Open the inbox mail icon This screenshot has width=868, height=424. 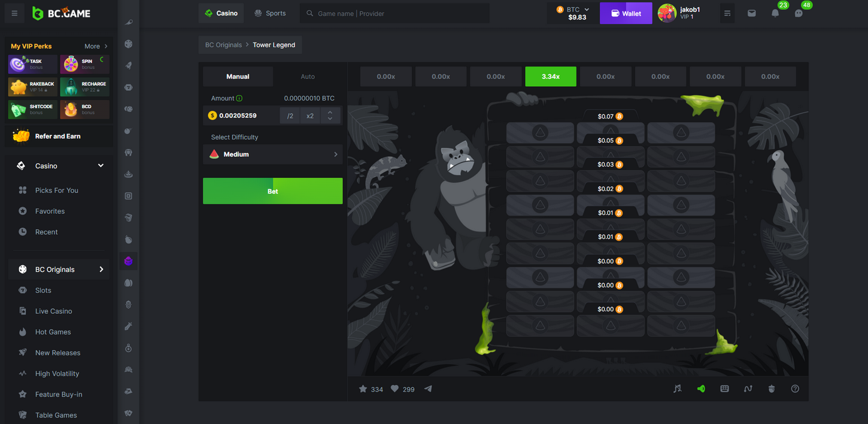(751, 13)
